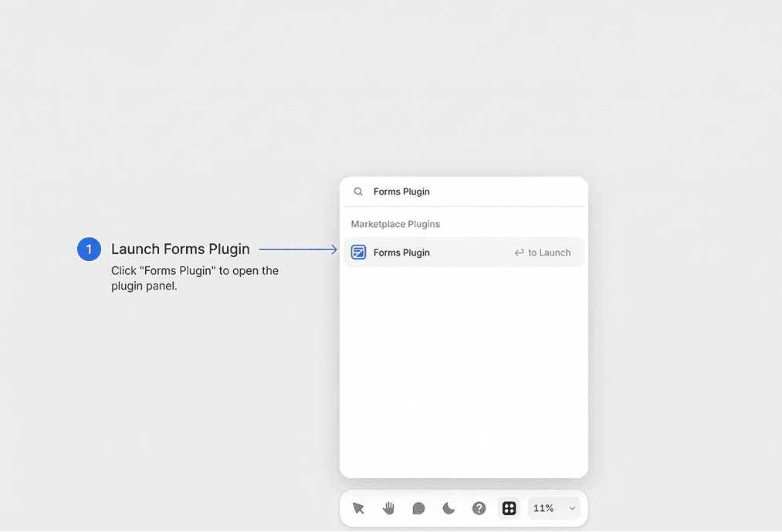Click the 11% zoom value control
782x532 pixels.
[544, 508]
